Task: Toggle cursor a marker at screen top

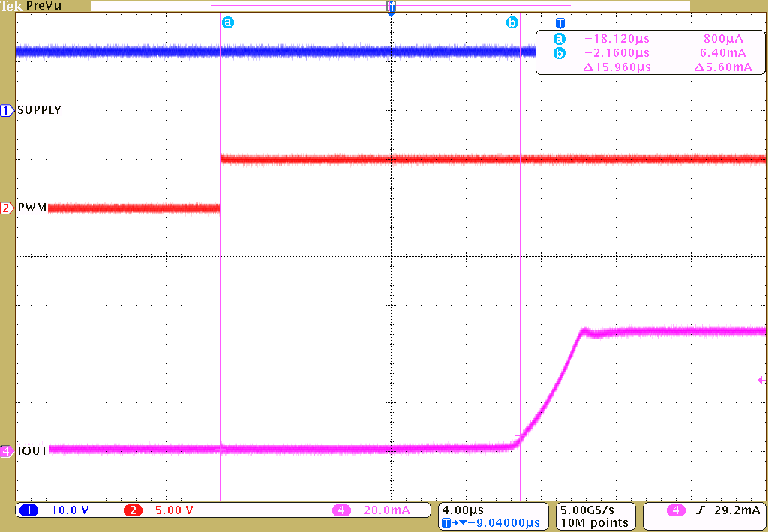Action: 228,22
